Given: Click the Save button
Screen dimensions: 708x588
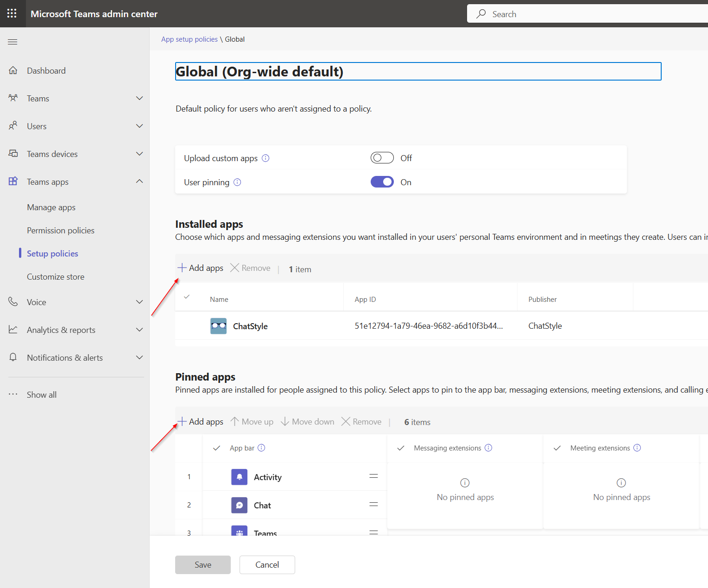Looking at the screenshot, I should coord(203,565).
